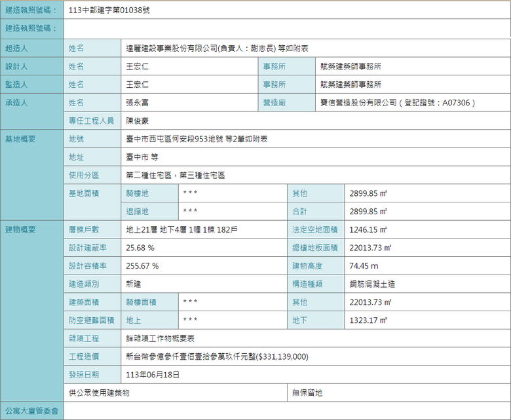Select designer name 王宏仁 in 設計人 row
Image resolution: width=511 pixels, height=420 pixels.
click(x=137, y=66)
